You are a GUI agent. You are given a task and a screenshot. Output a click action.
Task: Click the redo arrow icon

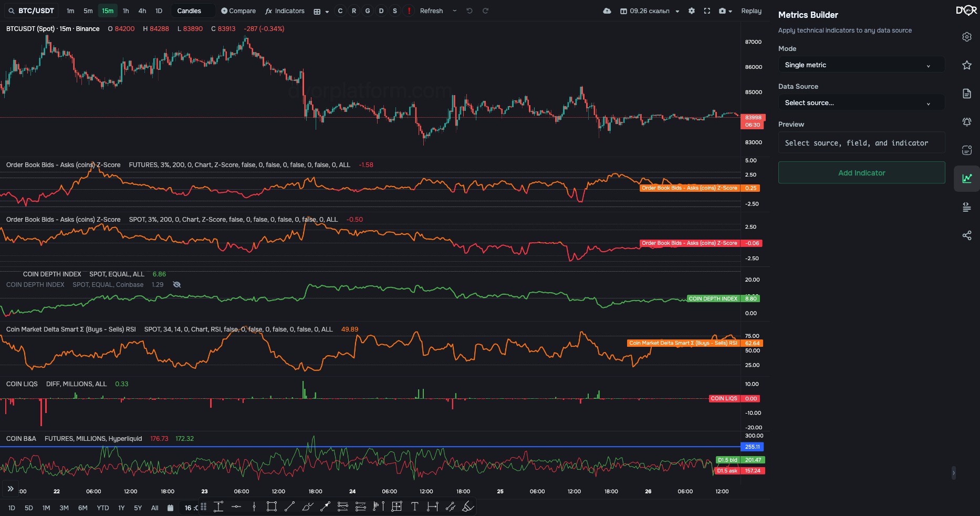point(485,11)
